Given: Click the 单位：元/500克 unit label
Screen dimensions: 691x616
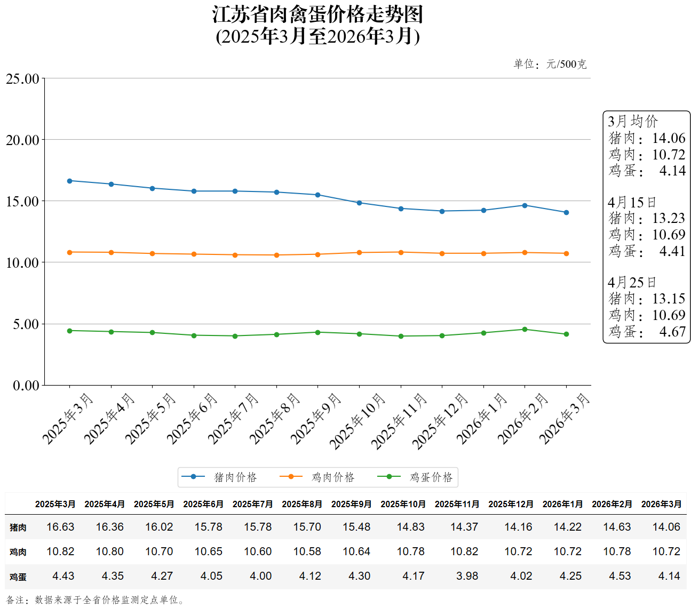Looking at the screenshot, I should coord(550,64).
